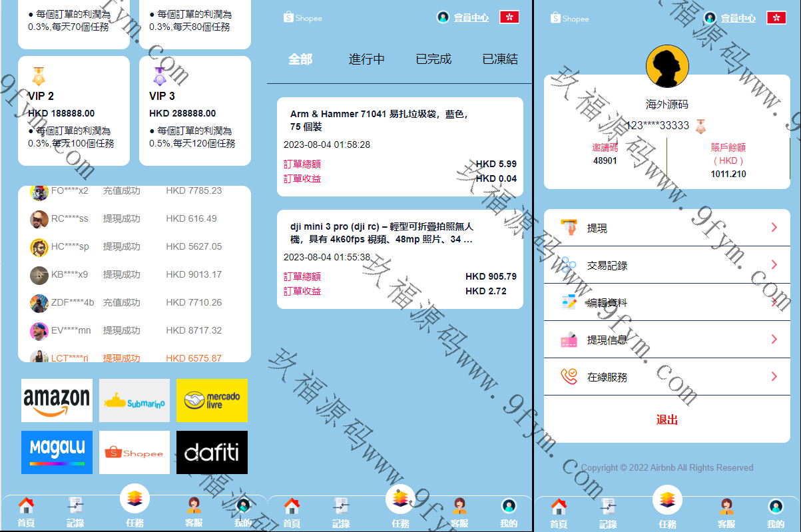Select the Submarino platform logo

click(x=134, y=400)
